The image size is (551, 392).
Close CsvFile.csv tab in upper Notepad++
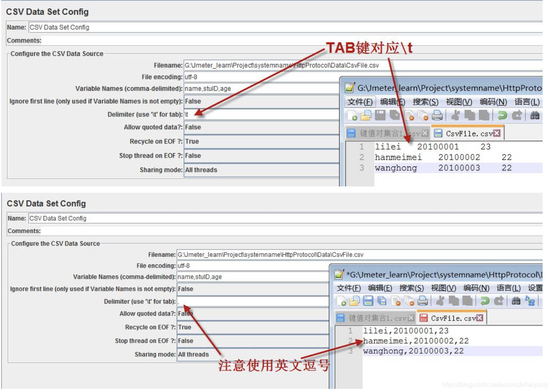pyautogui.click(x=497, y=133)
